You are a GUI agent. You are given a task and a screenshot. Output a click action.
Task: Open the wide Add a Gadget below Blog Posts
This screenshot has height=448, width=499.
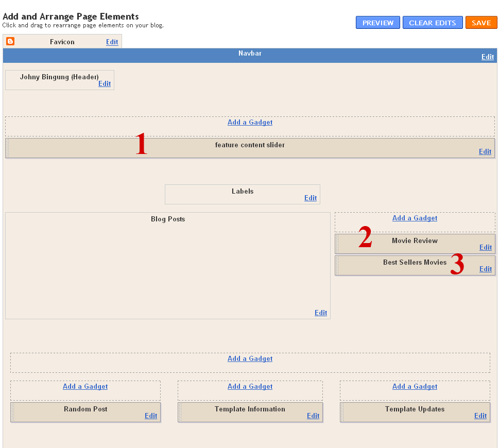coord(250,359)
